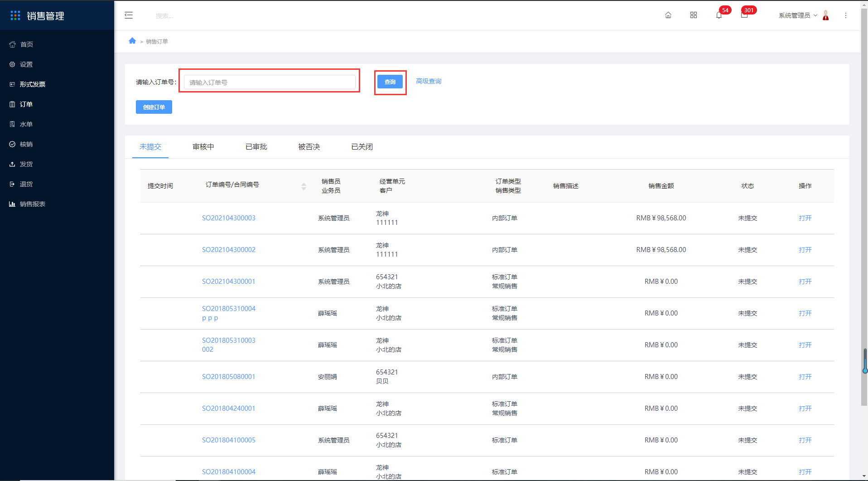Open the vertical dots more menu

[x=846, y=15]
